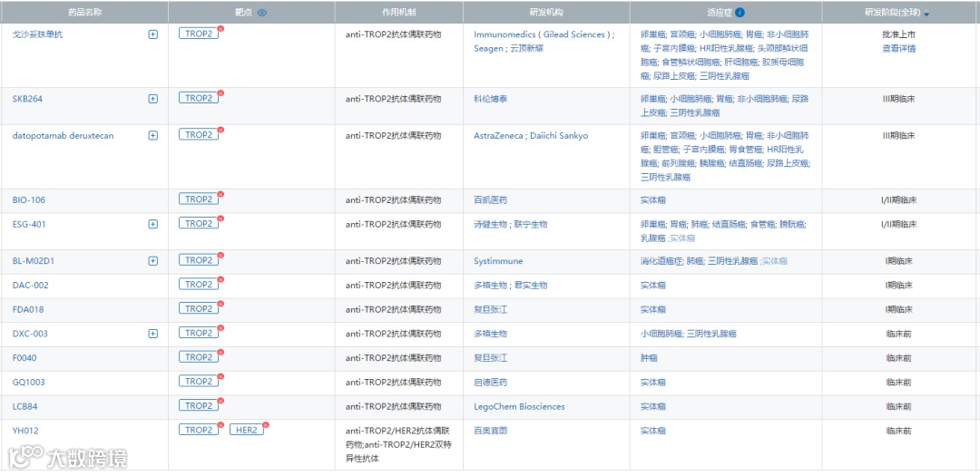Open the 君实生物 institution link

(531, 285)
